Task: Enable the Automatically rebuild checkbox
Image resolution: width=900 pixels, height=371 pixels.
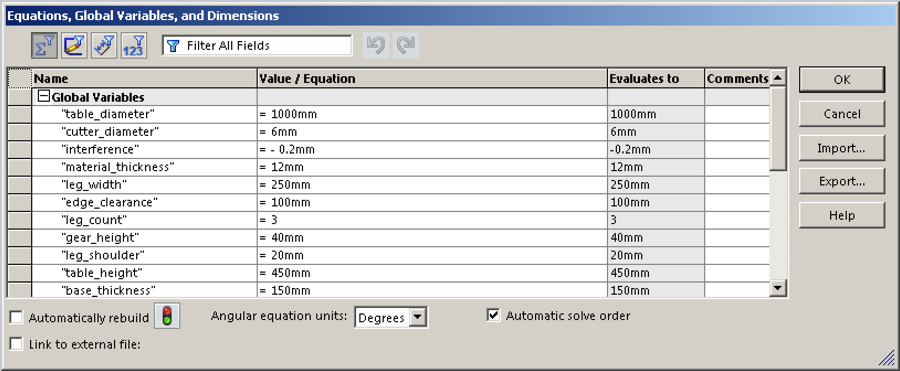Action: tap(17, 318)
